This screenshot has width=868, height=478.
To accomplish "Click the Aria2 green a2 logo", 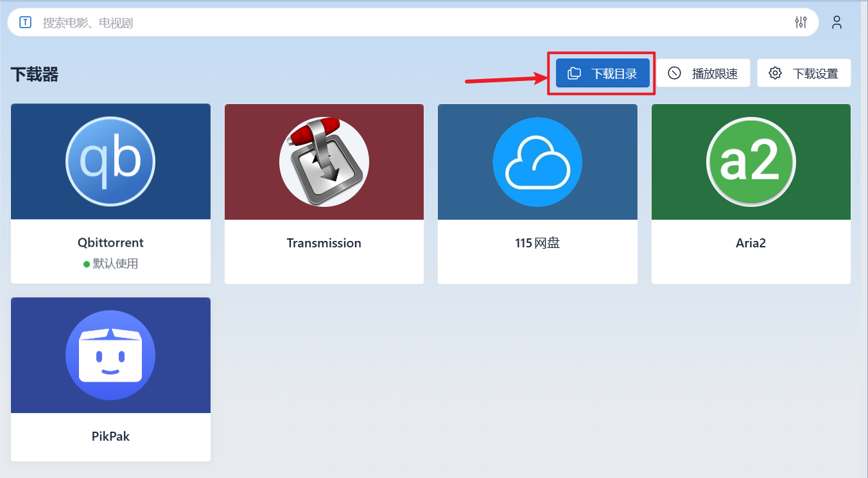I will coord(751,162).
